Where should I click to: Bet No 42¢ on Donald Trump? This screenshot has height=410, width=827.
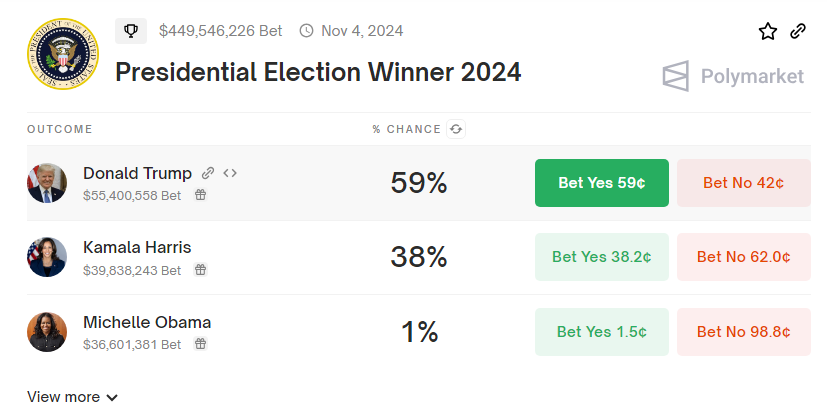743,183
